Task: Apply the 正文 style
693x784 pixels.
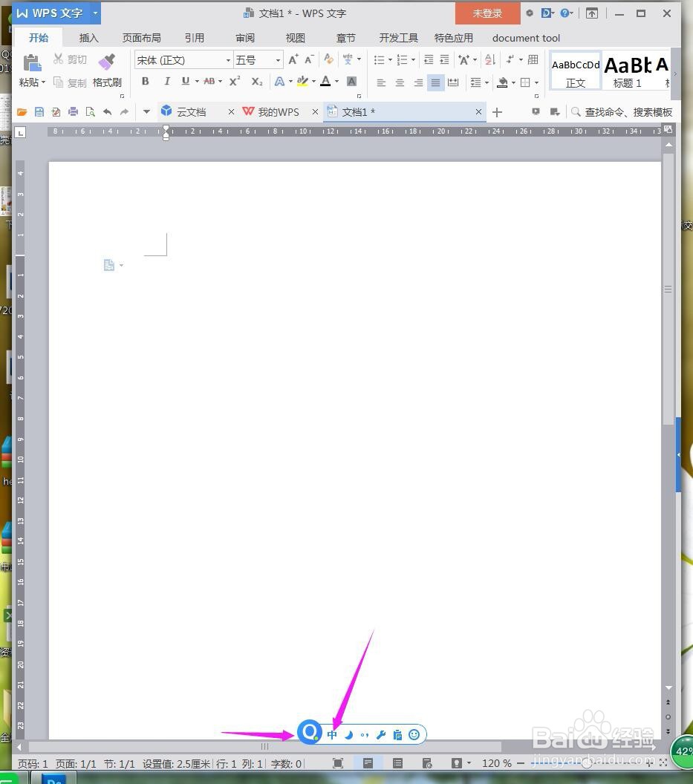Action: [576, 71]
